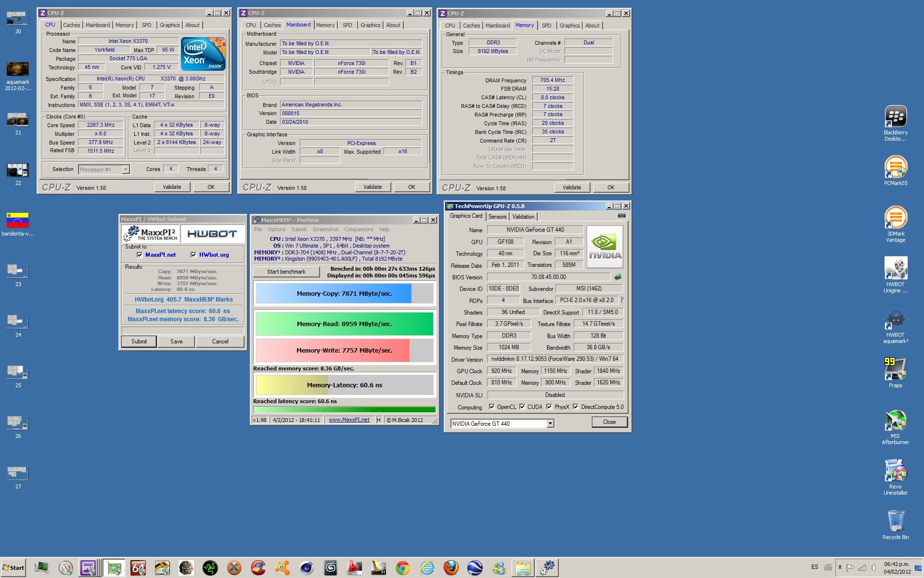Switch to the GPU-Z Sensors tab
924x578 pixels.
(497, 217)
